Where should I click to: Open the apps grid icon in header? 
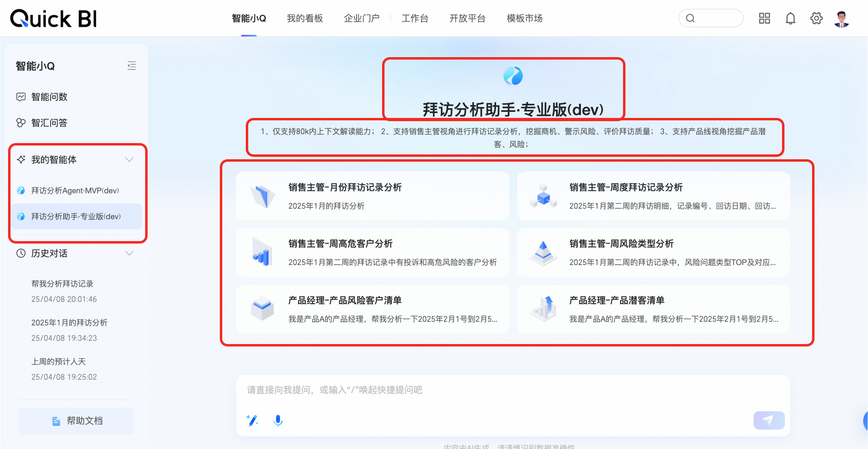(x=764, y=18)
